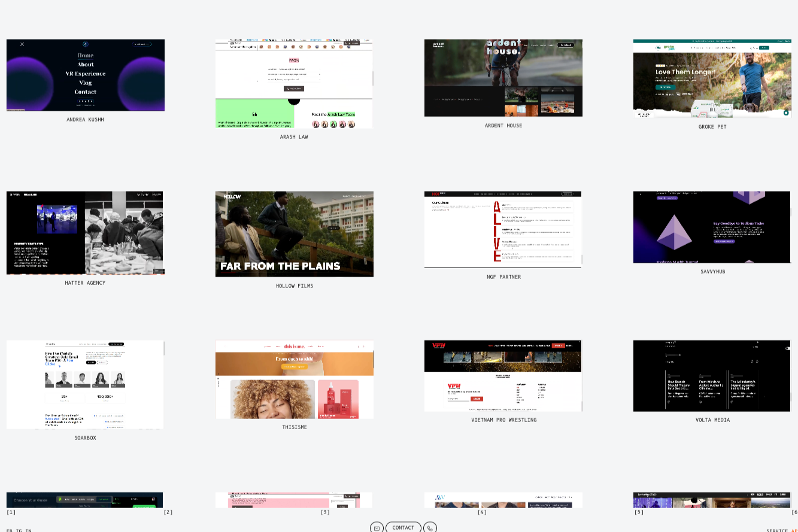Click the SOARBOX caption
Screen dimensions: 798x532
click(x=85, y=438)
